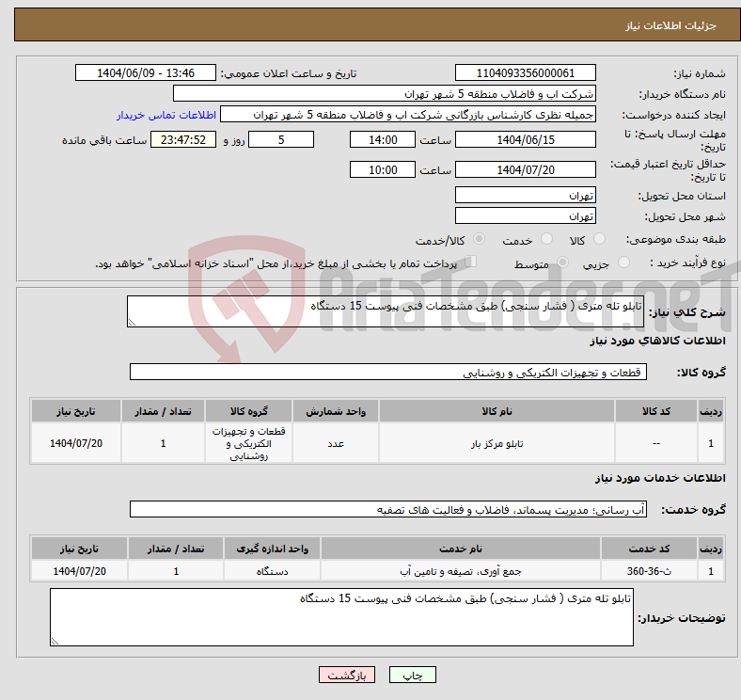Click the remaining days field showing 5
Image resolution: width=741 pixels, height=700 pixels.
pos(281,139)
